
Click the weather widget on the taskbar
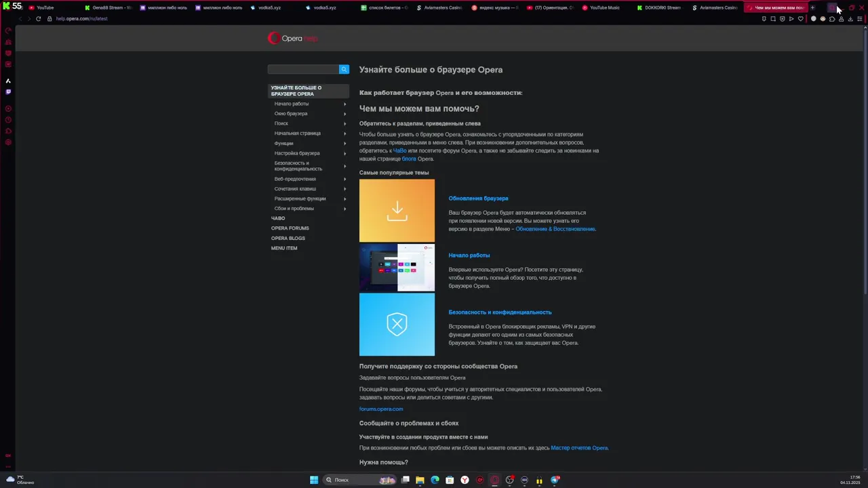click(x=19, y=480)
